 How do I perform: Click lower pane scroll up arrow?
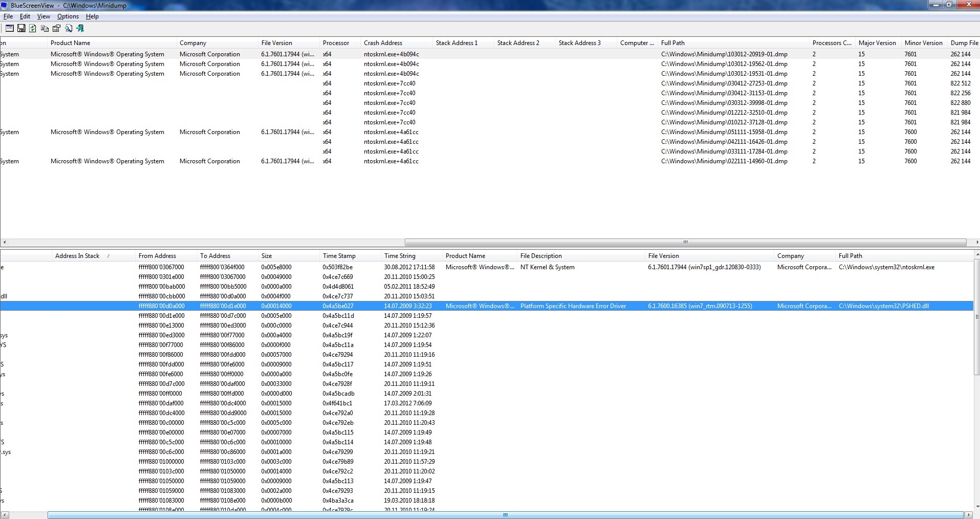pos(976,254)
